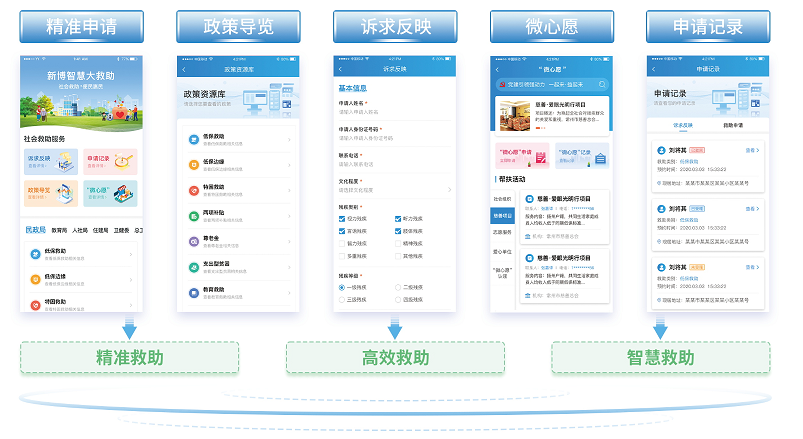
Task: Uncheck the 听力残疾 checkbox
Action: click(398, 219)
